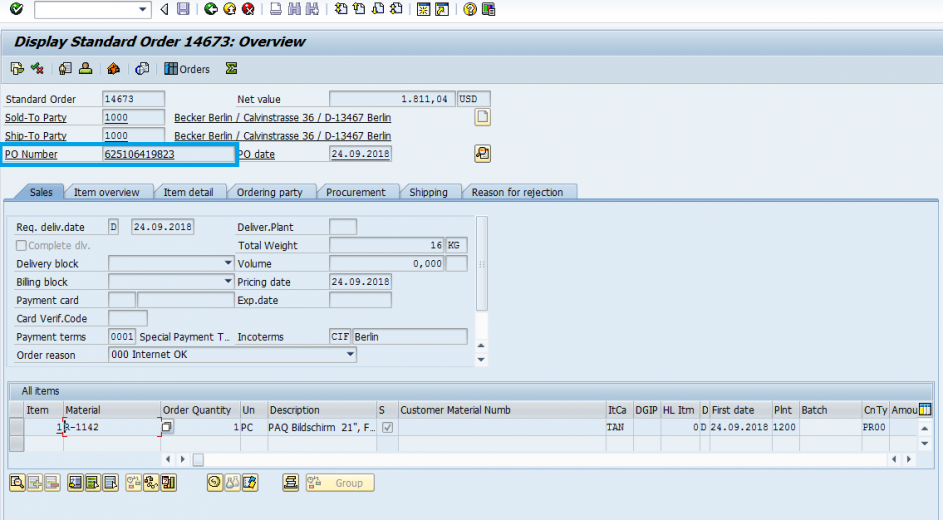Click the Display document flow icon
The image size is (943, 520).
17,69
